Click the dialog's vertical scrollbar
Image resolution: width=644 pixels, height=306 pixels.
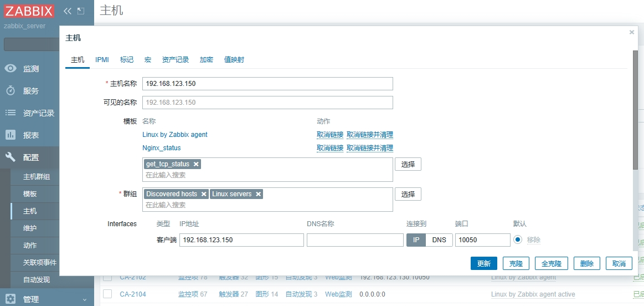coord(635,111)
